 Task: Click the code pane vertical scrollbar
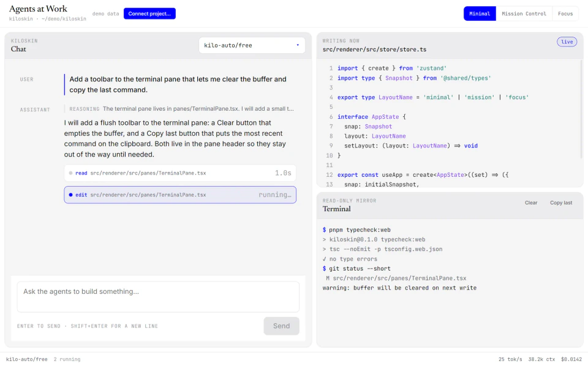(x=581, y=109)
